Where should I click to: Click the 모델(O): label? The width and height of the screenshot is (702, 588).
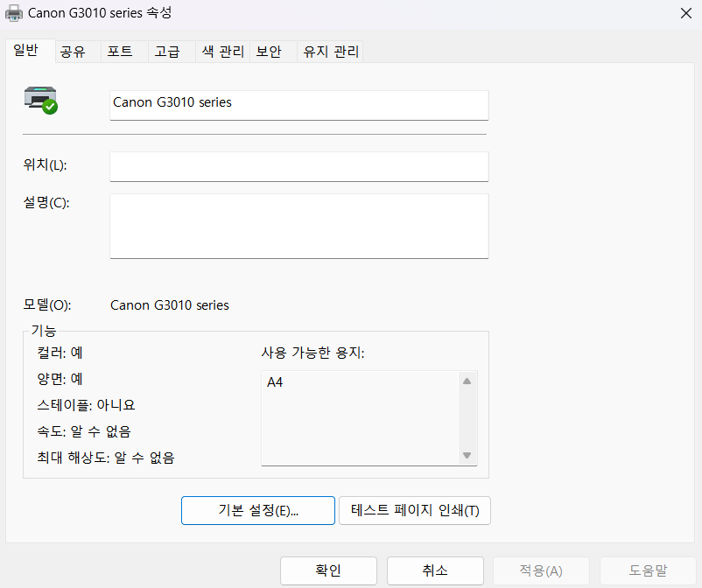point(47,305)
